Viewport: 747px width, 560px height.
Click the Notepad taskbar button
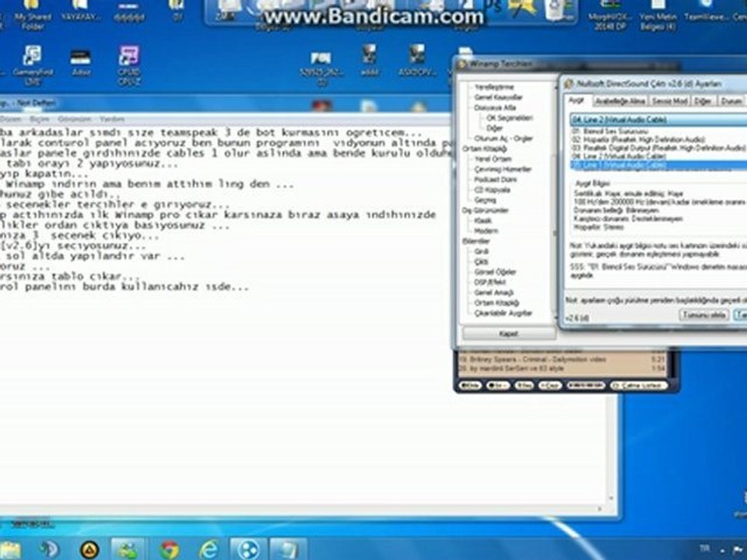click(288, 550)
